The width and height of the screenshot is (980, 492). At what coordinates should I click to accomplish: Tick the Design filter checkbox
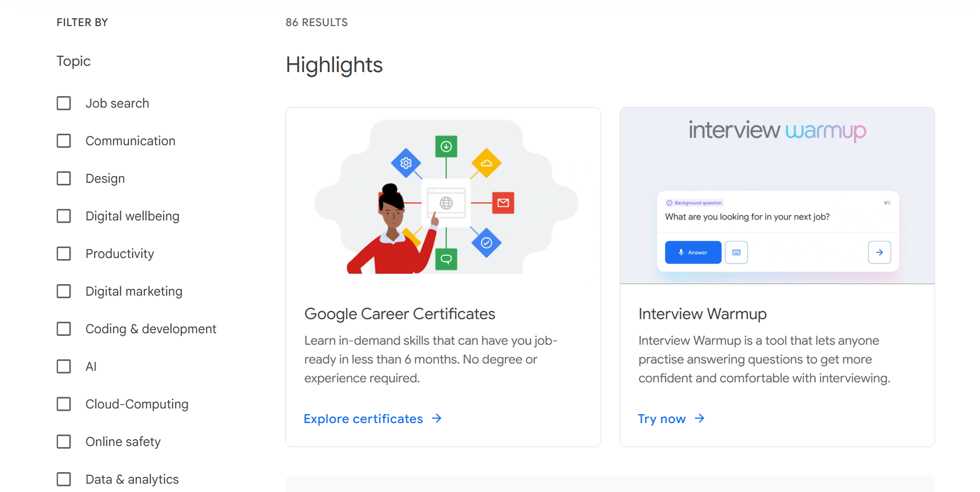click(64, 179)
